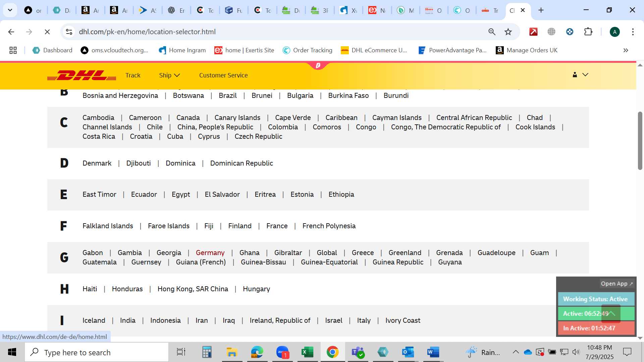
Task: Switch to the Exertis tab labeled N
Action: pyautogui.click(x=377, y=10)
